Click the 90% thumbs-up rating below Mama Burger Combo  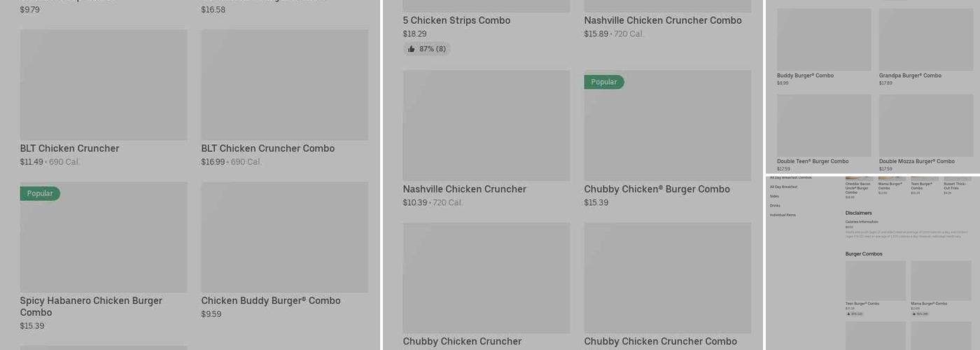(920, 314)
